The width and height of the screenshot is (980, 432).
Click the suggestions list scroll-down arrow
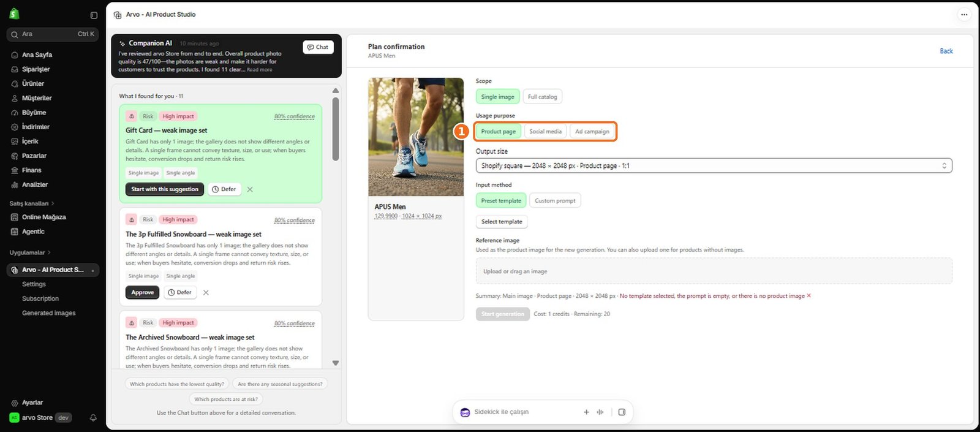point(336,363)
